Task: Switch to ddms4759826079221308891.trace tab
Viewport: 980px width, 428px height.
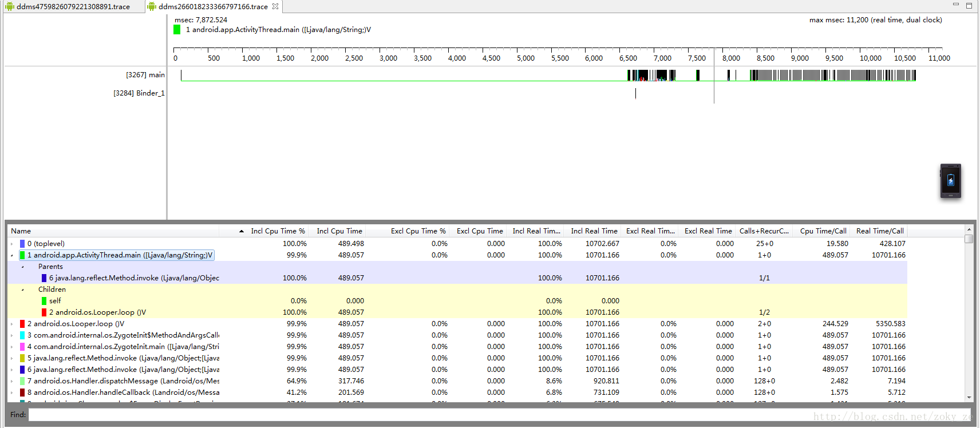Action: pos(73,7)
